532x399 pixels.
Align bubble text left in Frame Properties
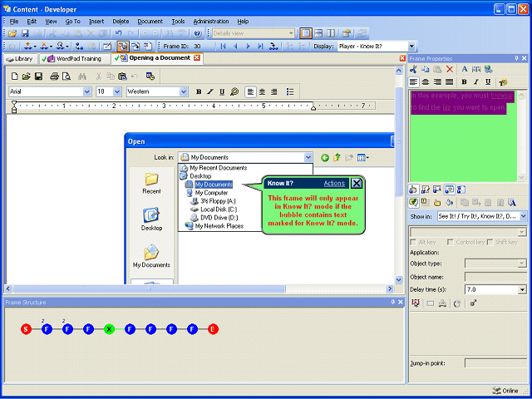click(413, 82)
